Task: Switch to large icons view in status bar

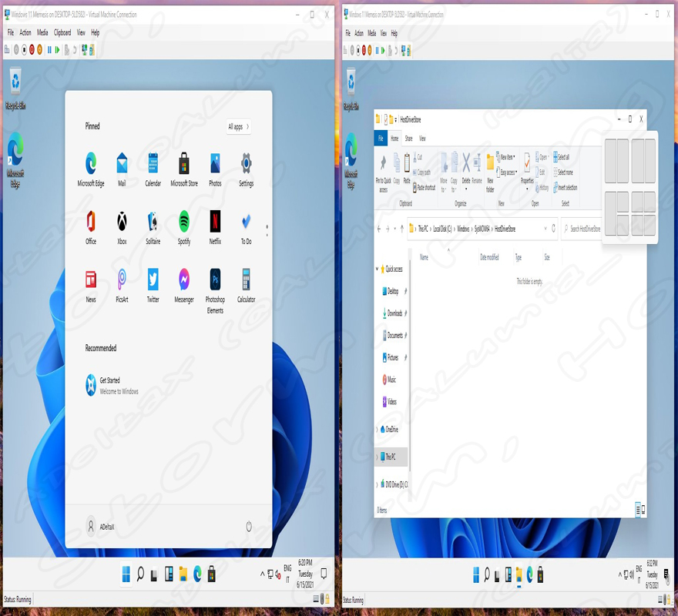Action: coord(643,510)
